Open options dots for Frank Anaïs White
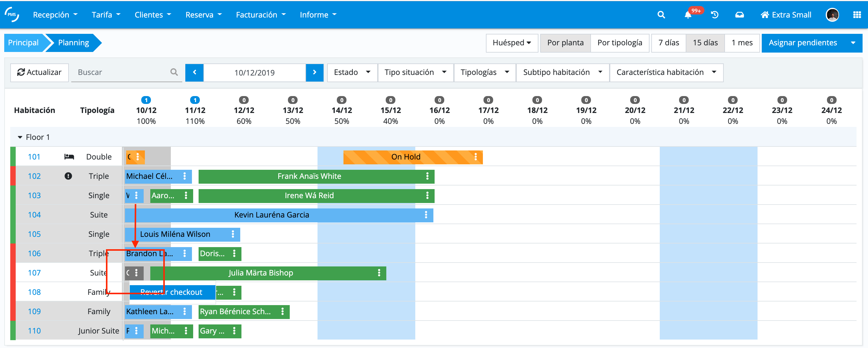This screenshot has height=348, width=868. 427,176
